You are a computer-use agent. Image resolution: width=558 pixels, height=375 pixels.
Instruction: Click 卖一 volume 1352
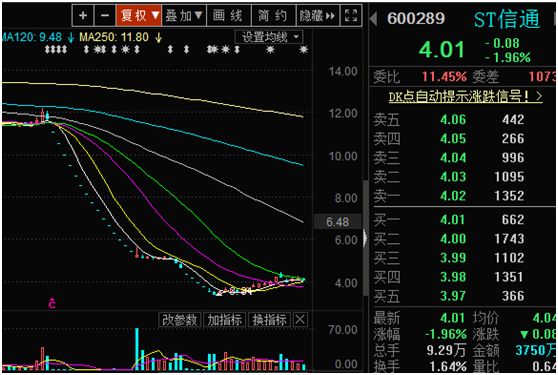pos(509,196)
